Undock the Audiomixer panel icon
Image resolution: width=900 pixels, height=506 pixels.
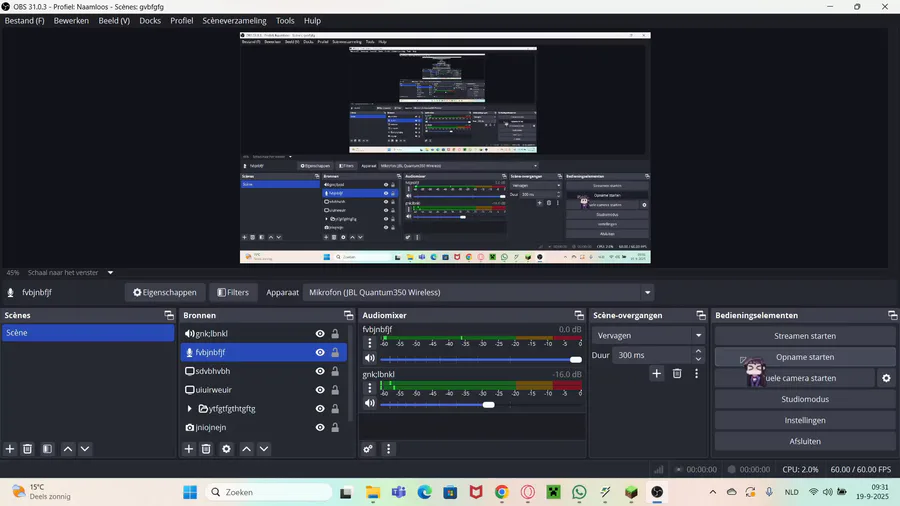tap(579, 315)
